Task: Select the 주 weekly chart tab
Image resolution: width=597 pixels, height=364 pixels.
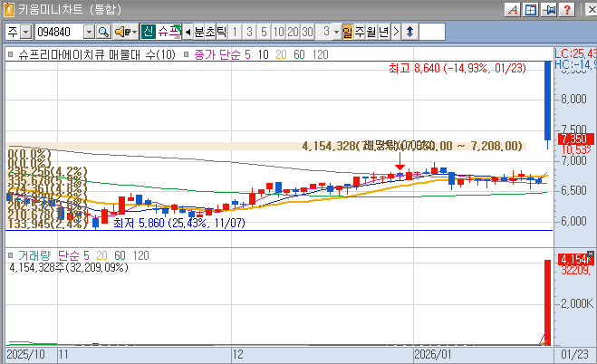Action: click(x=360, y=32)
